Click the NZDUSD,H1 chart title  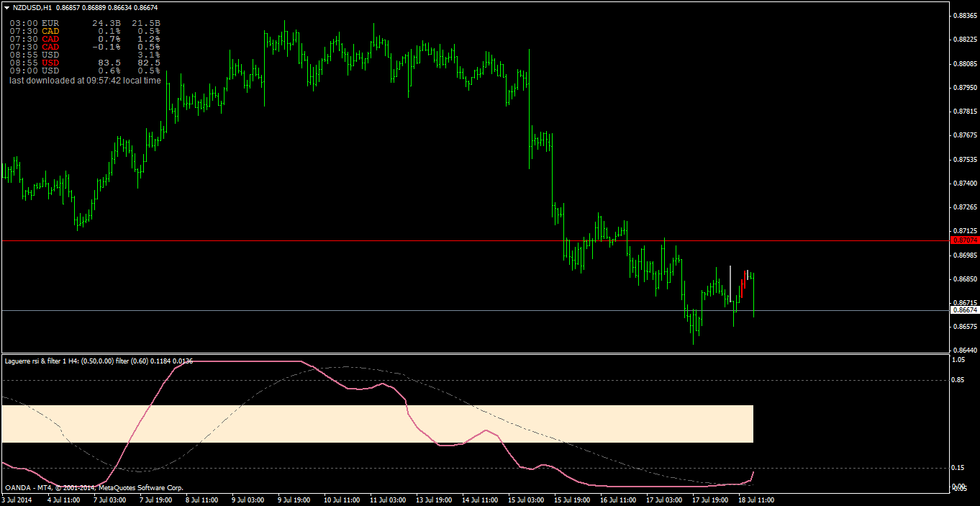click(x=32, y=7)
